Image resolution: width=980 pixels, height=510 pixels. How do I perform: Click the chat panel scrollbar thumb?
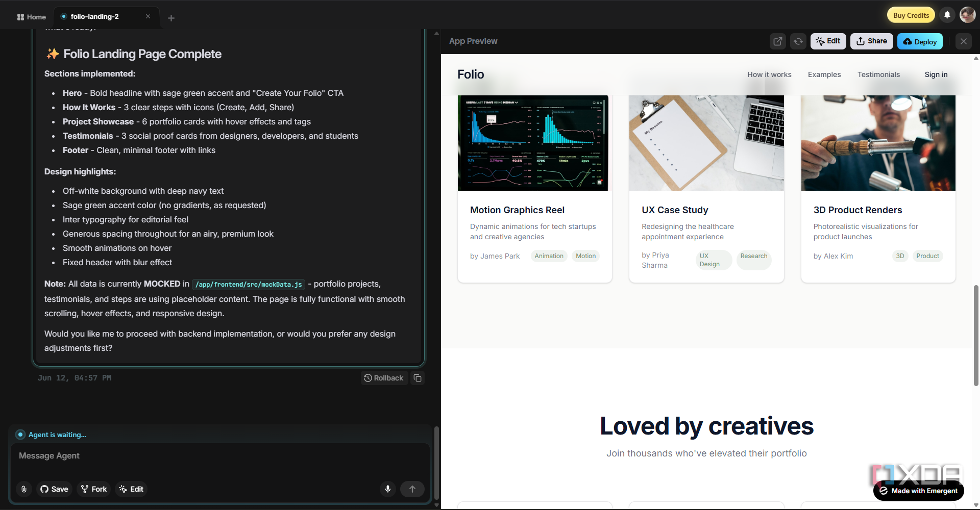pos(436,463)
